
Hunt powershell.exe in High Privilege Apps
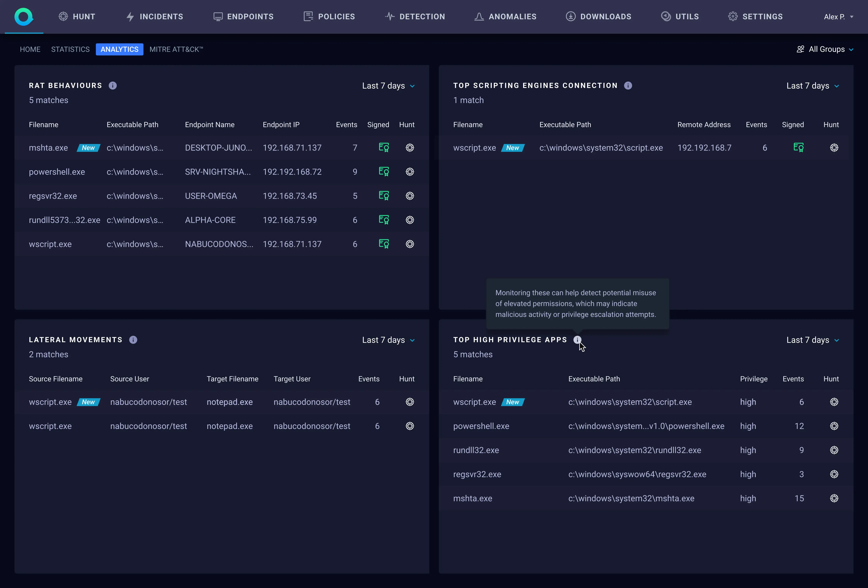834,426
